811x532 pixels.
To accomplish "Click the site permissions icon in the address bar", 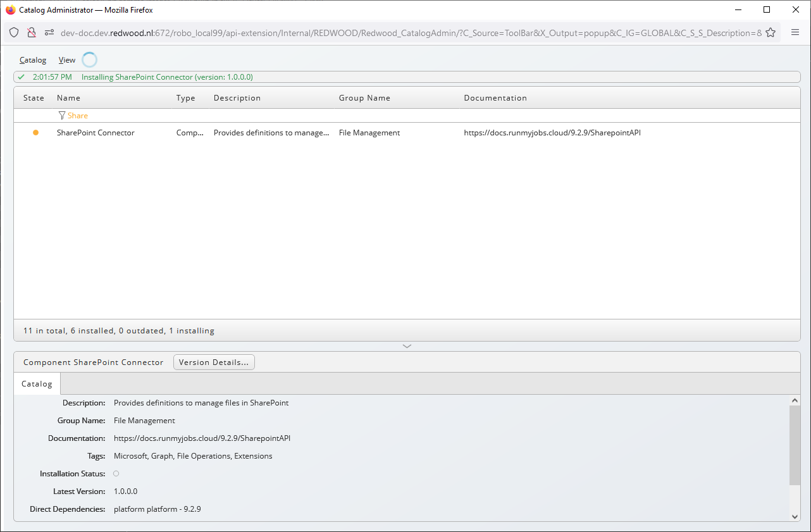I will tap(49, 32).
